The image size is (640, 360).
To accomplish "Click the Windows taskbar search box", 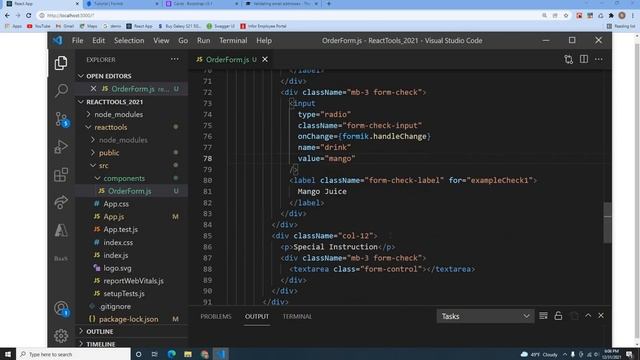I will [73, 354].
